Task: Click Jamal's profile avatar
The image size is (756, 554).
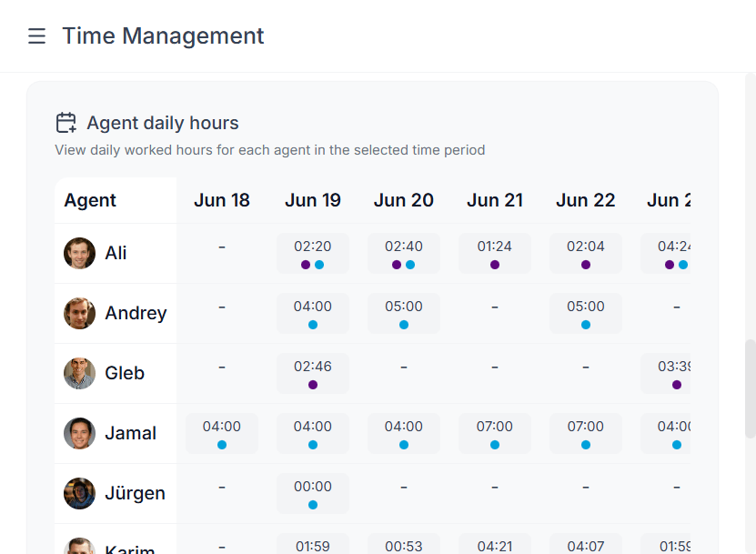Action: click(x=80, y=433)
